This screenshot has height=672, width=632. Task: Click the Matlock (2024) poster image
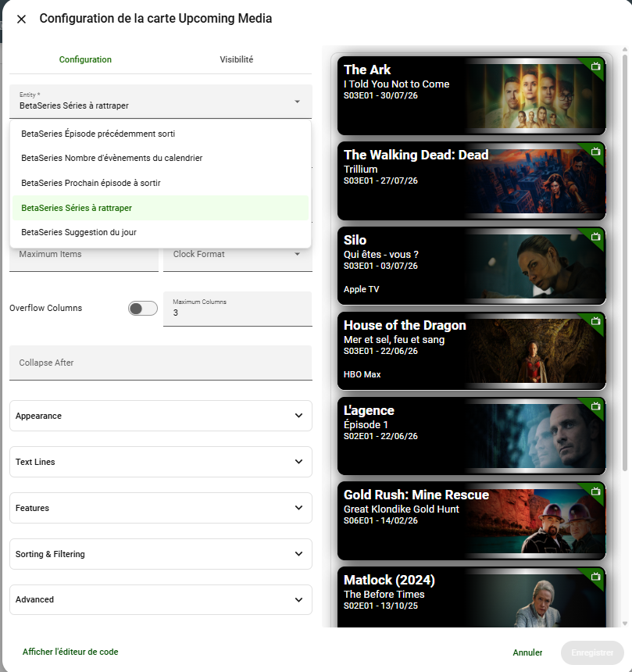(x=536, y=601)
